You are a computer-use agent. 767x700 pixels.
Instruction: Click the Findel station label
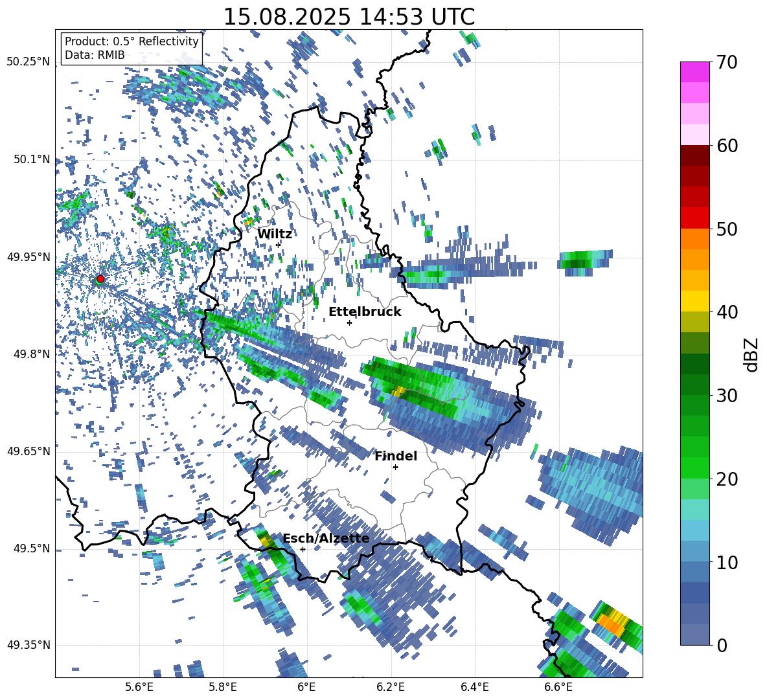(396, 456)
